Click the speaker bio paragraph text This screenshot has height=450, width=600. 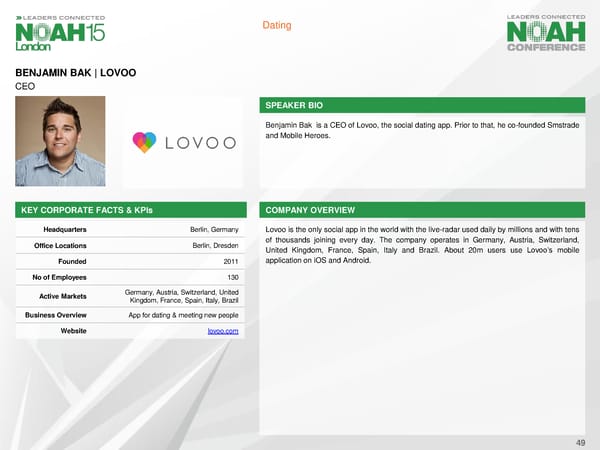[424, 129]
